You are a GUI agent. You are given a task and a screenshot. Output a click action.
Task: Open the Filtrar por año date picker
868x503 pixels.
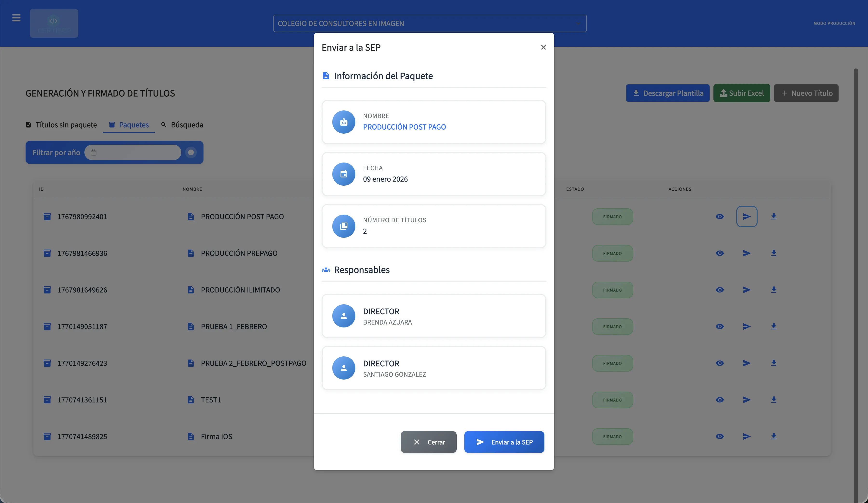point(133,152)
